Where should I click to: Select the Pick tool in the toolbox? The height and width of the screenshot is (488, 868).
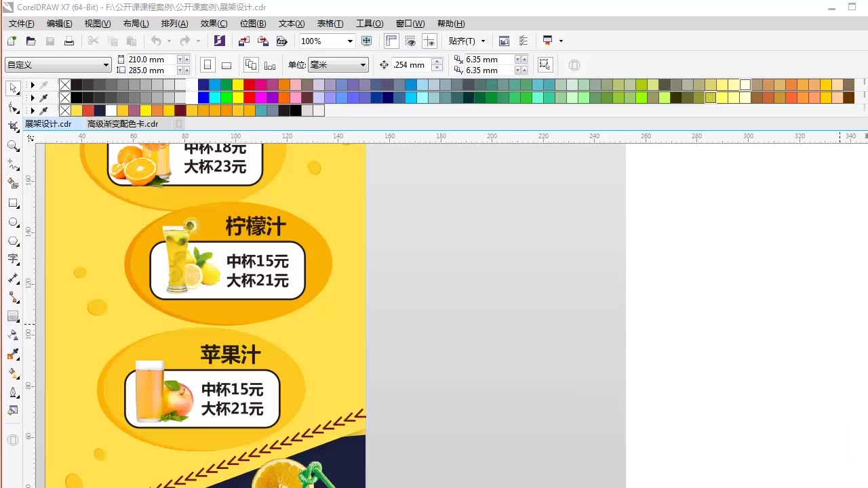[13, 89]
